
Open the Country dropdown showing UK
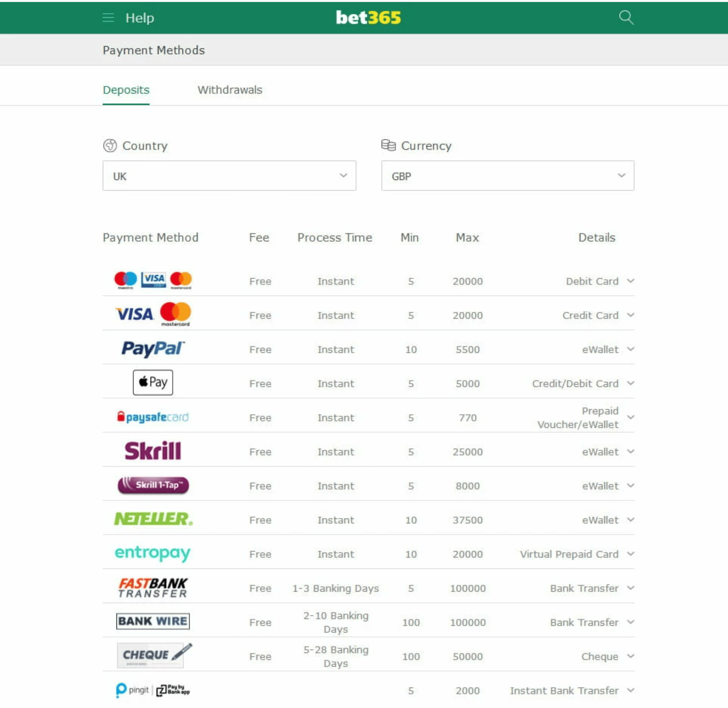(229, 176)
